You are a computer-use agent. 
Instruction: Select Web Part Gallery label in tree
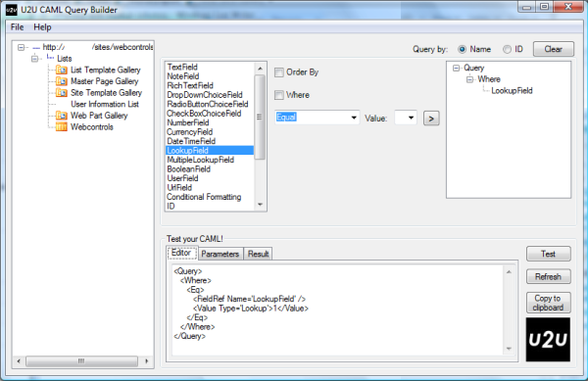[x=99, y=116]
